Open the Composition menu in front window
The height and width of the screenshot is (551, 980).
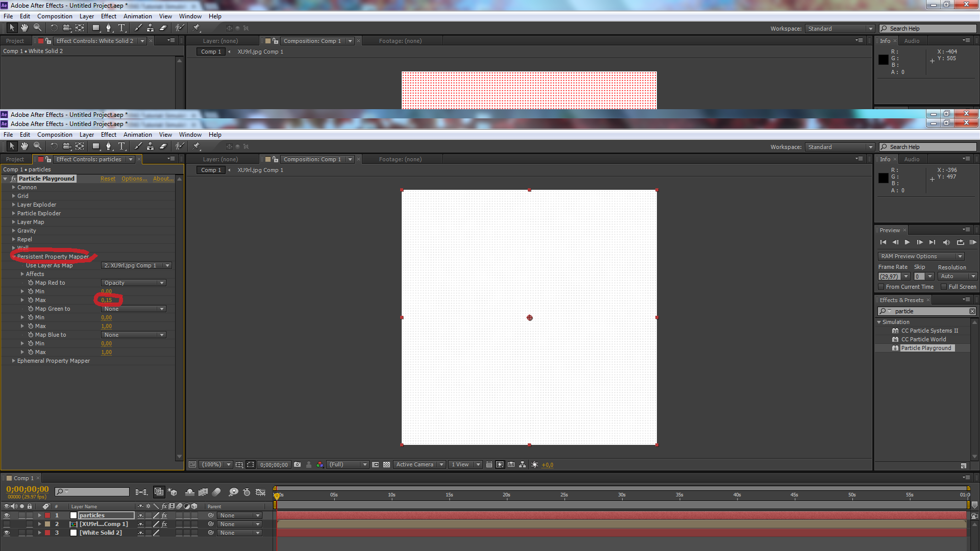55,135
